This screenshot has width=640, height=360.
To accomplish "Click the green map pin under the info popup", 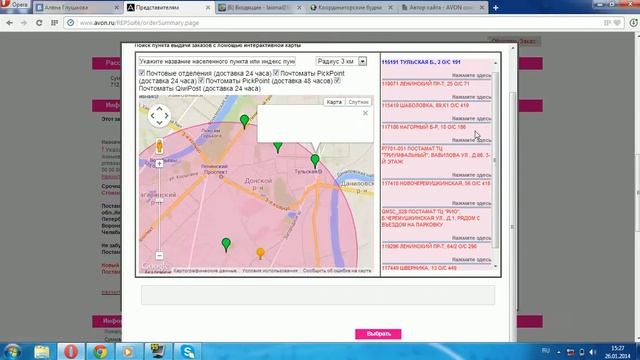I will 278,147.
